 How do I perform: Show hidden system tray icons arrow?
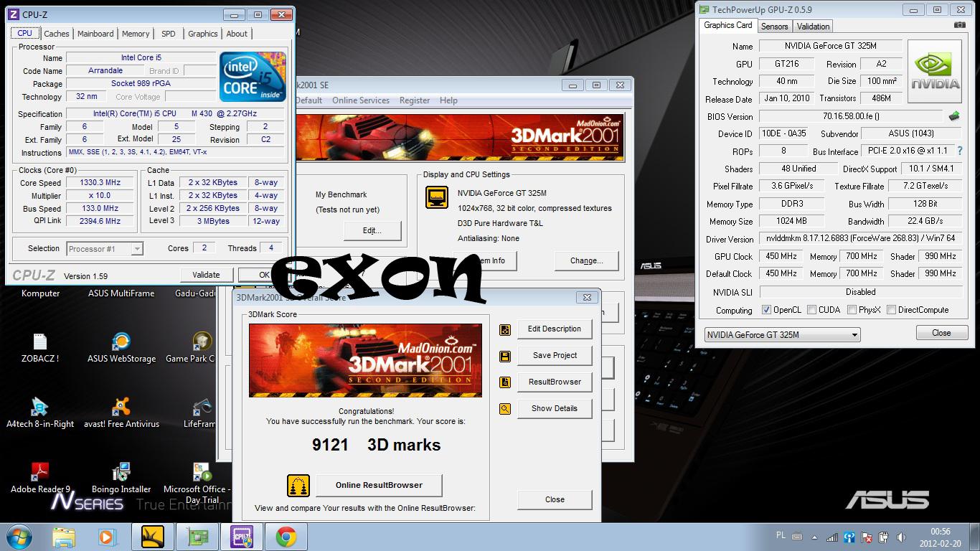(814, 537)
